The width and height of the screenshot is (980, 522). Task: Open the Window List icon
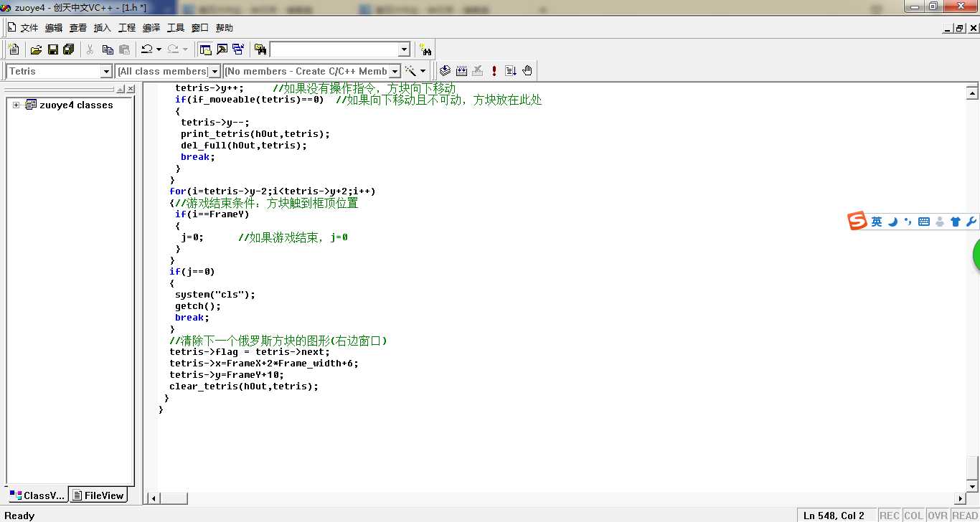(238, 49)
